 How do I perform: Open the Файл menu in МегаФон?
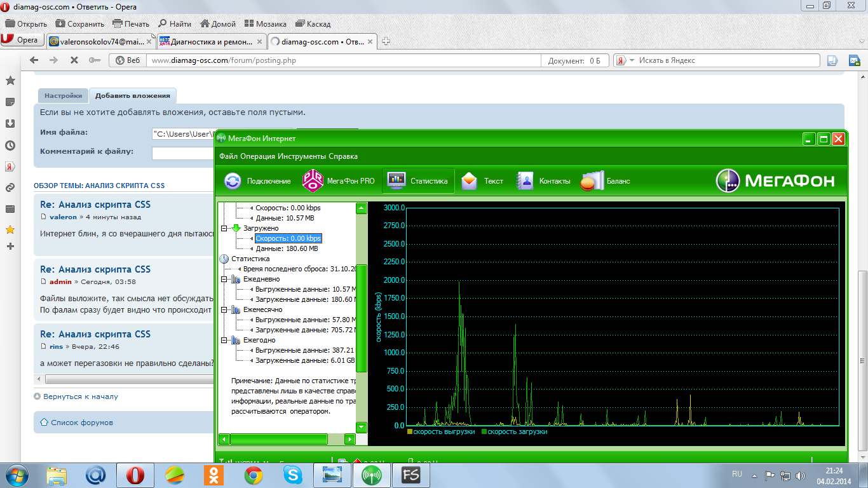pyautogui.click(x=228, y=156)
